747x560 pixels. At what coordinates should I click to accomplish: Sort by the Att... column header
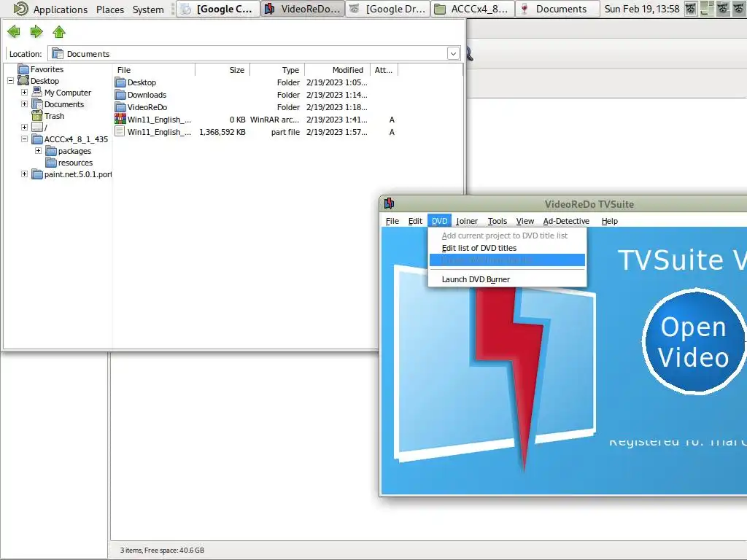(384, 70)
